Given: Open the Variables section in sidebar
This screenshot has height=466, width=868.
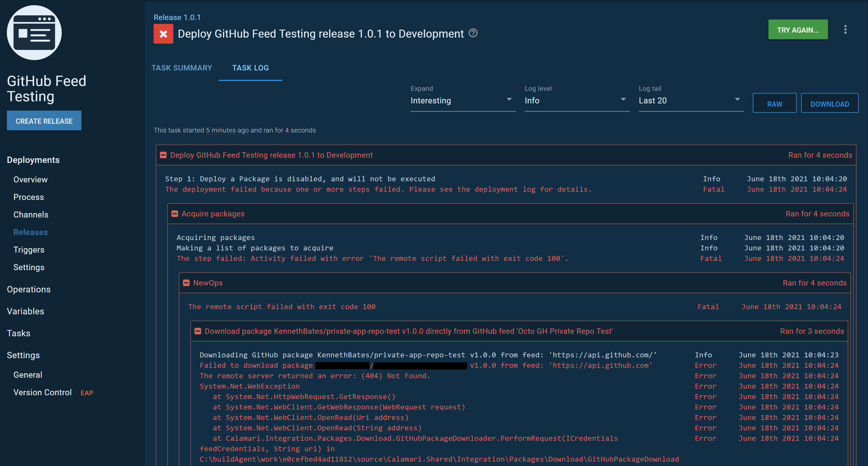Looking at the screenshot, I should pyautogui.click(x=25, y=311).
